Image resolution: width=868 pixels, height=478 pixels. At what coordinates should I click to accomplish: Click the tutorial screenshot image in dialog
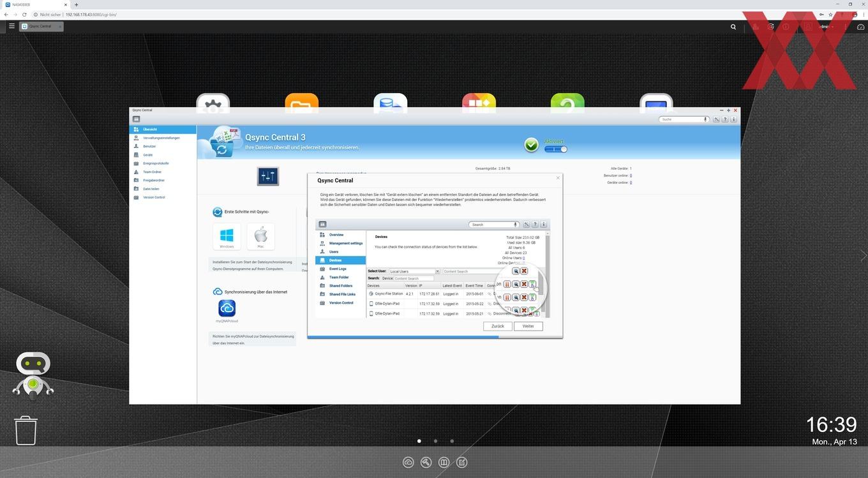point(433,268)
